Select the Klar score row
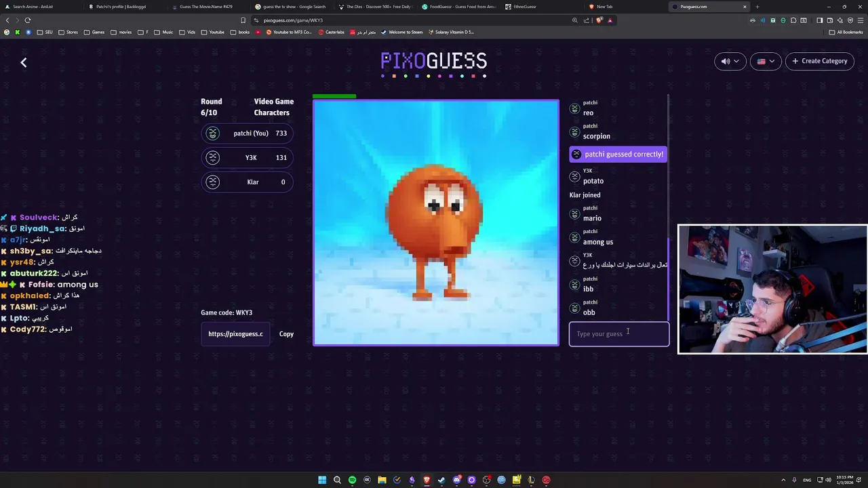 (248, 182)
